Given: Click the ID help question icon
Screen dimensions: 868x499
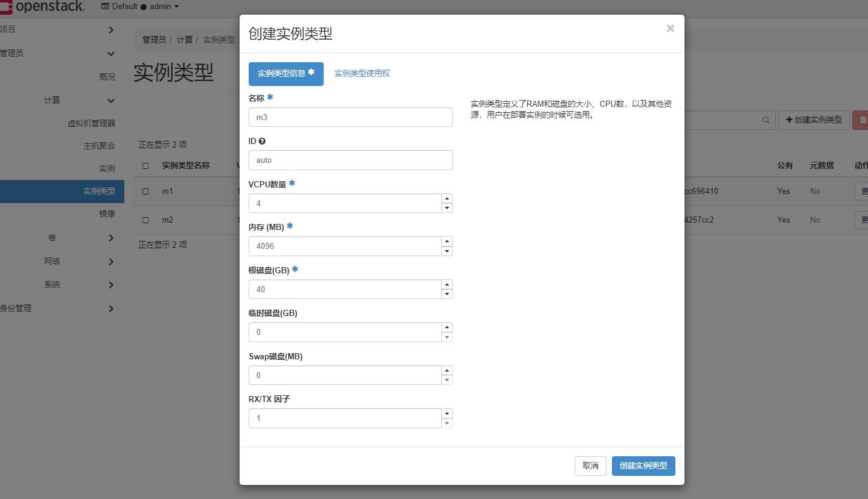Looking at the screenshot, I should tap(262, 142).
